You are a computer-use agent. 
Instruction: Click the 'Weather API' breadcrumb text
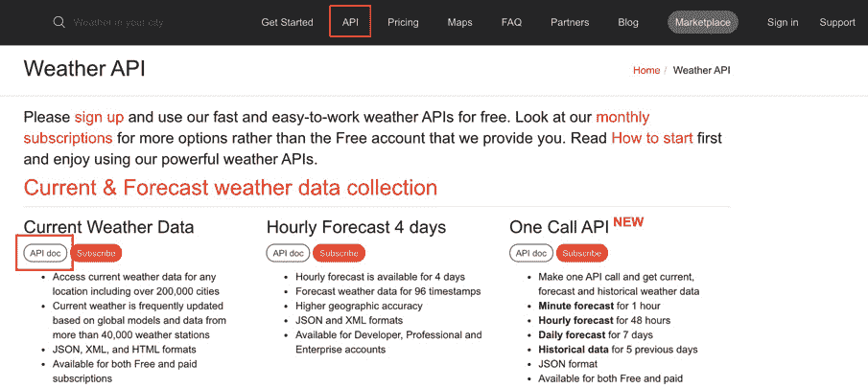tap(701, 70)
